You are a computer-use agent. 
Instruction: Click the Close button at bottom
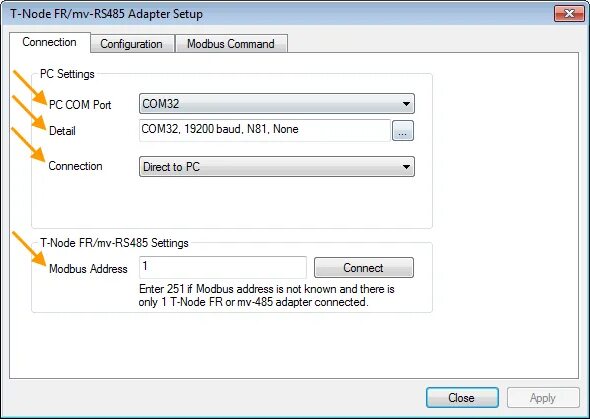(462, 398)
